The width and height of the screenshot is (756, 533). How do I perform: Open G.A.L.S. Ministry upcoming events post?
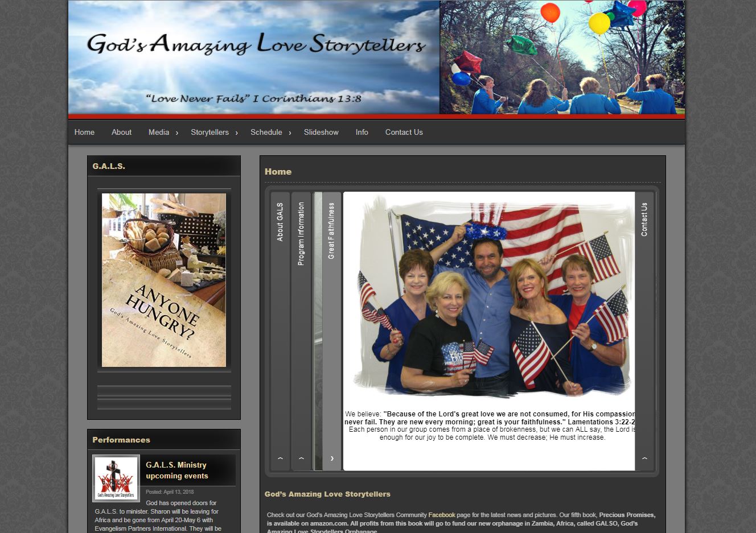point(176,470)
